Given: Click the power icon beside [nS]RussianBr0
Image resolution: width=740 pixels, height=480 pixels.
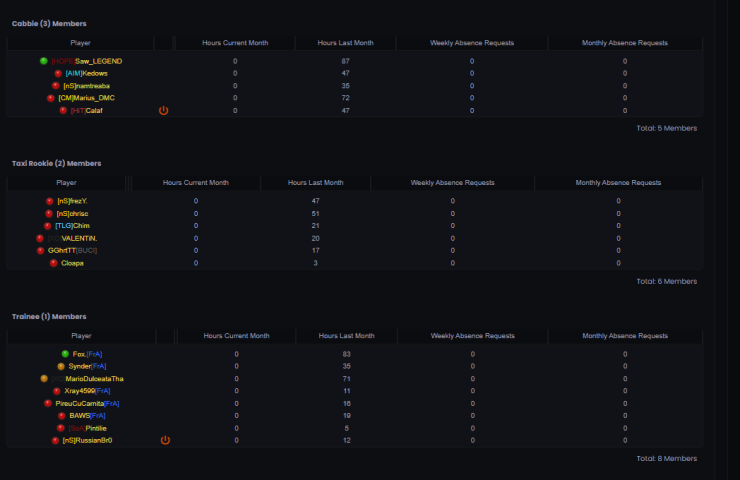Looking at the screenshot, I should coord(165,440).
